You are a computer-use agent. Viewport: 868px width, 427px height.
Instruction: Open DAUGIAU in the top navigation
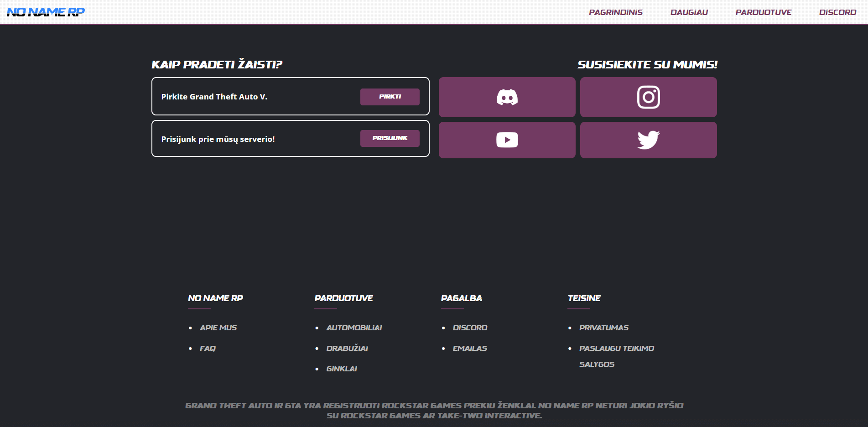[689, 12]
